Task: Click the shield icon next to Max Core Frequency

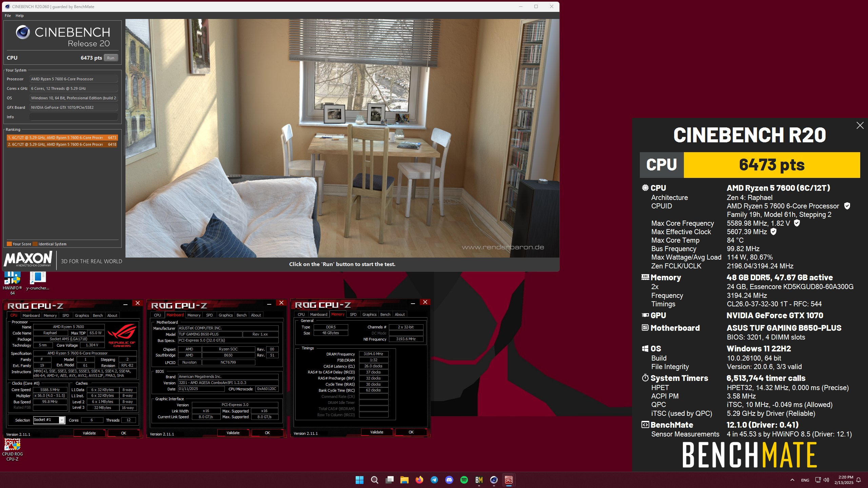Action: [797, 223]
